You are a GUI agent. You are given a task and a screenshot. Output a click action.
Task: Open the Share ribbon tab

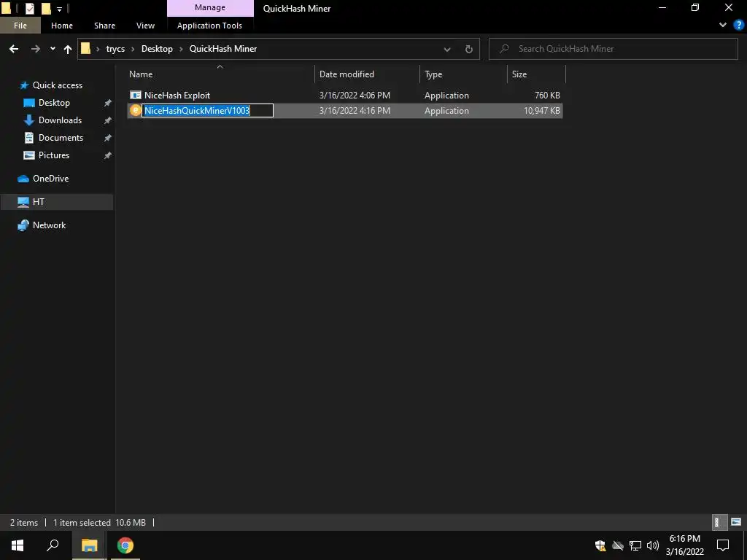(x=104, y=26)
